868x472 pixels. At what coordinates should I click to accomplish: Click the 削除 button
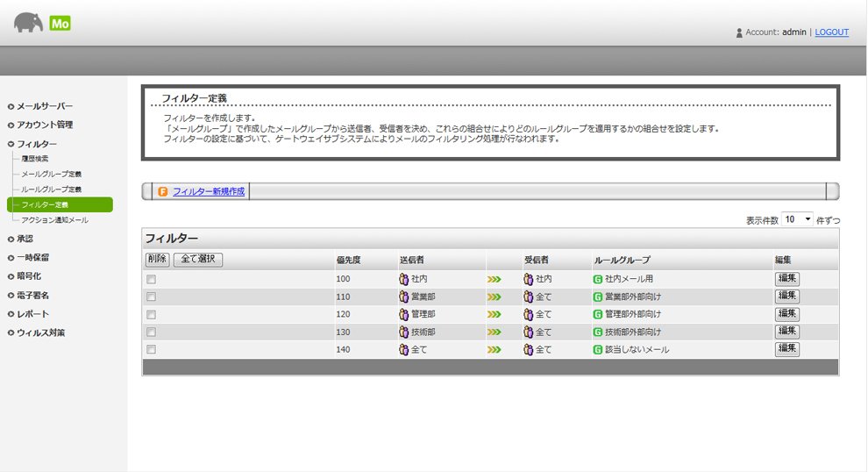tap(158, 260)
